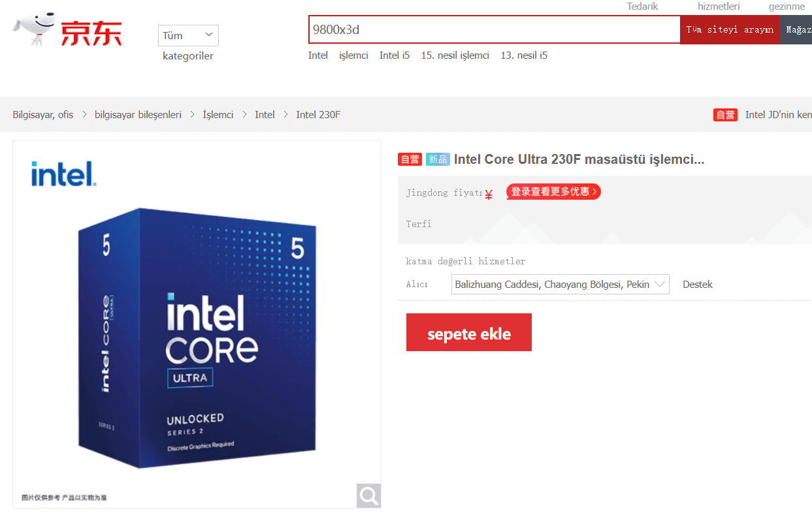Focus the search field containing 9800x3d

point(495,29)
